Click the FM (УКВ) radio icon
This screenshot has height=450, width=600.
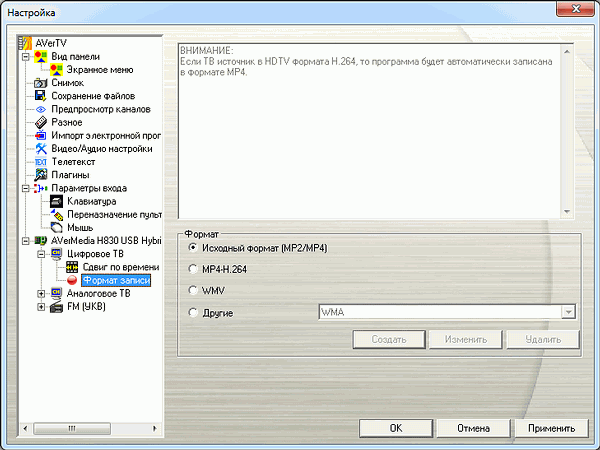57,307
